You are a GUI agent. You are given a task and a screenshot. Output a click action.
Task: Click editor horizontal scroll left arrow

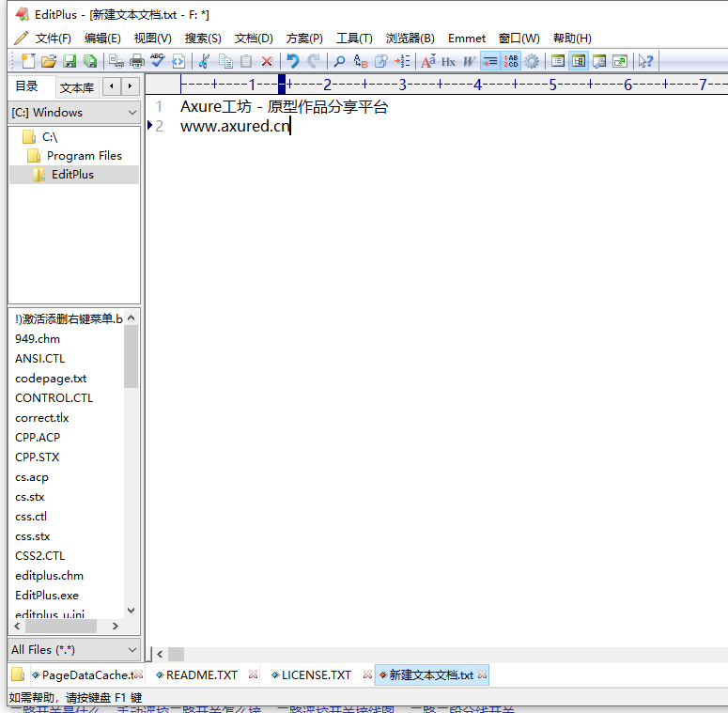tap(160, 654)
